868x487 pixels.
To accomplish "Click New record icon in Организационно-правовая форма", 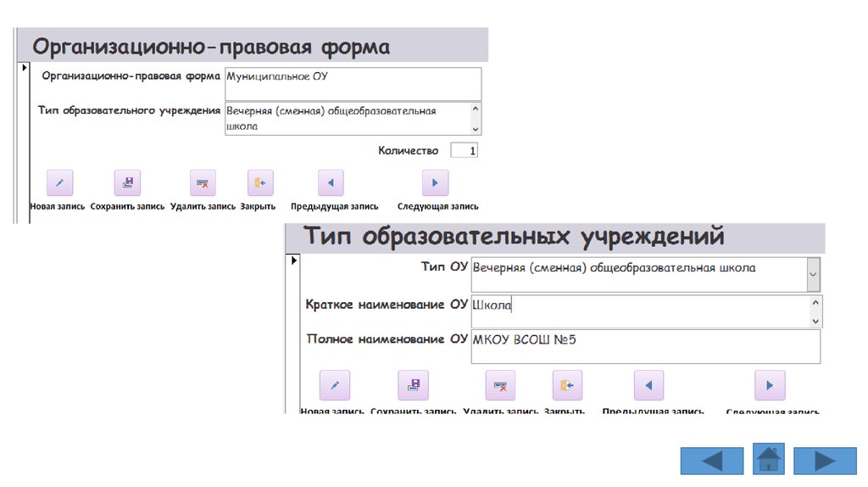I will pos(60,182).
